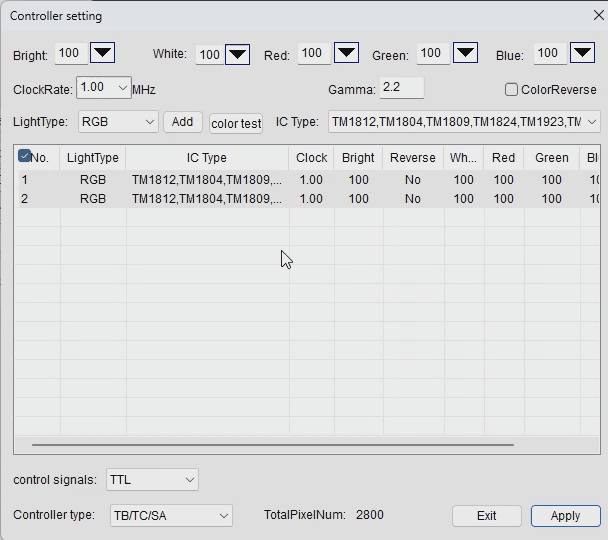Click the Wh... column header
The width and height of the screenshot is (608, 540).
463,158
